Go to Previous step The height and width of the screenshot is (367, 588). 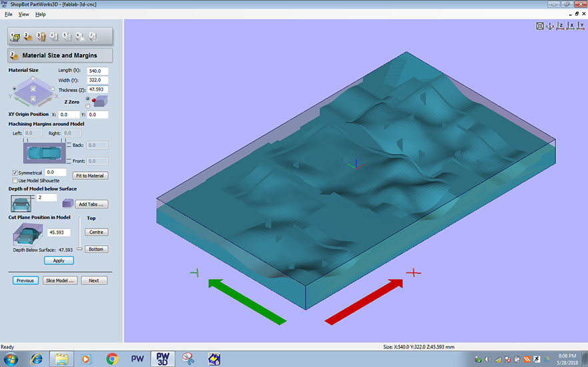click(25, 280)
